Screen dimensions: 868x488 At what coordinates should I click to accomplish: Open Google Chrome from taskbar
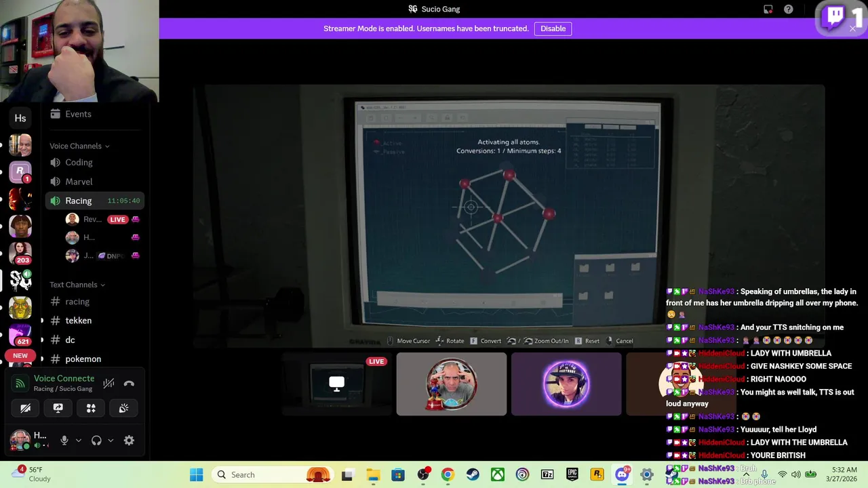pos(448,474)
